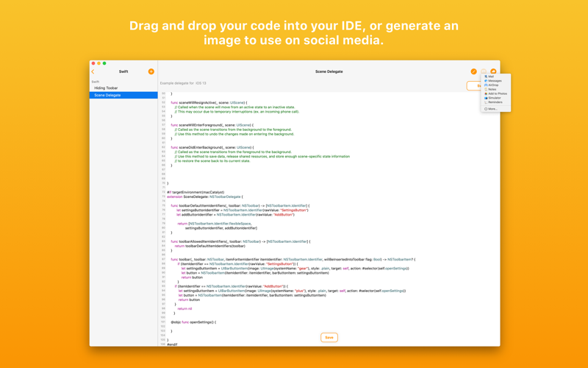Select the Hiding Toolbar snippet in sidebar
This screenshot has height=368, width=588.
[x=123, y=88]
